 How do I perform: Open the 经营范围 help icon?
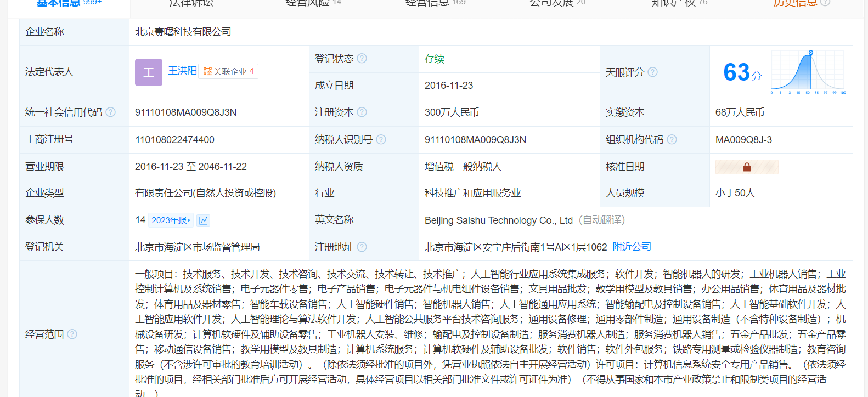point(72,334)
